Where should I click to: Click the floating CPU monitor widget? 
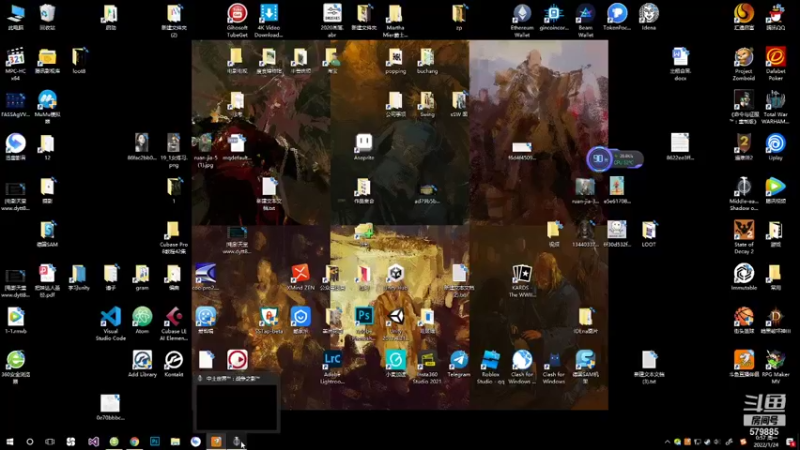coord(615,159)
